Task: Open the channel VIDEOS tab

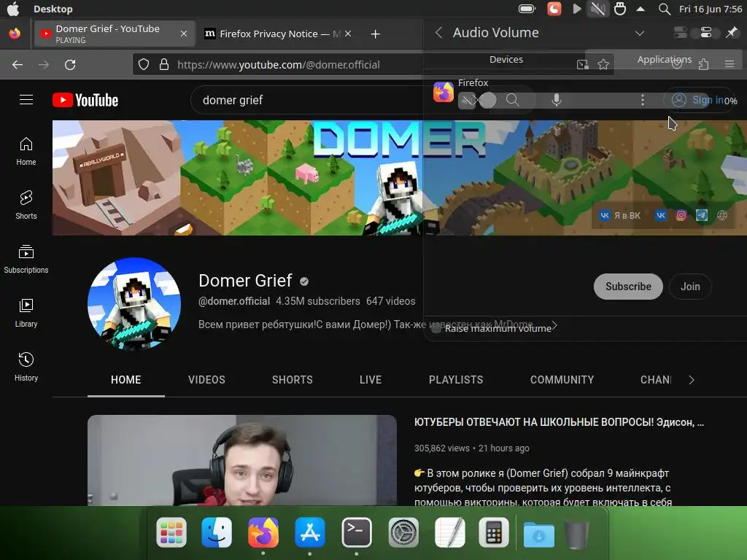Action: pos(206,380)
